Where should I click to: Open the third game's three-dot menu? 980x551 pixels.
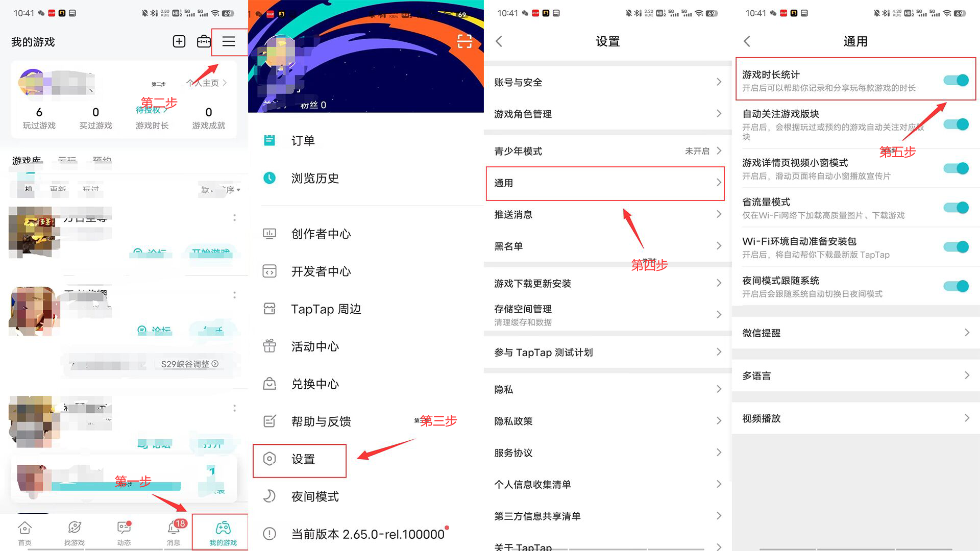[x=234, y=408]
